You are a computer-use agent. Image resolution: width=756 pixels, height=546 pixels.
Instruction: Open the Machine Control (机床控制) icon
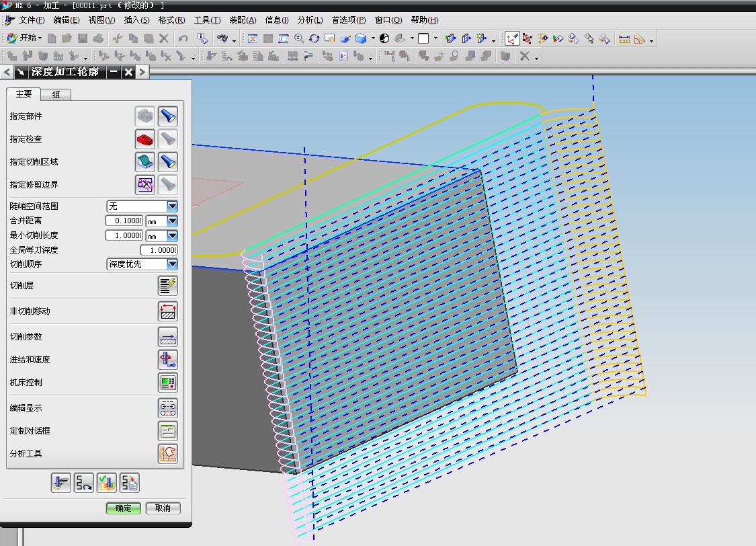(168, 383)
